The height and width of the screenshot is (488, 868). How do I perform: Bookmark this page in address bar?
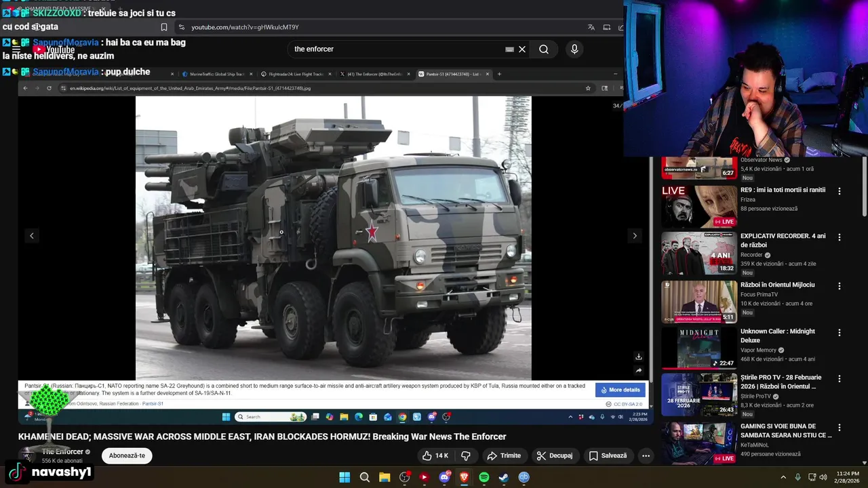pyautogui.click(x=164, y=27)
